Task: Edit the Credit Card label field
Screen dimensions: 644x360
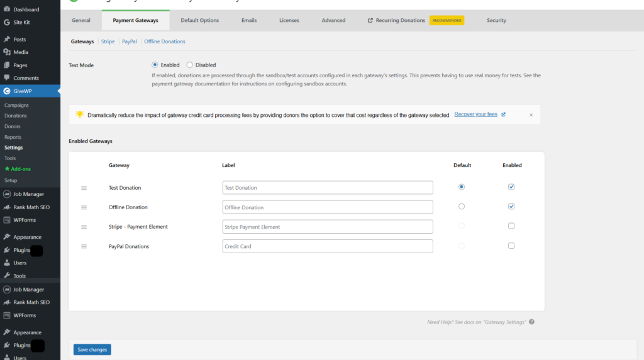Action: point(328,246)
